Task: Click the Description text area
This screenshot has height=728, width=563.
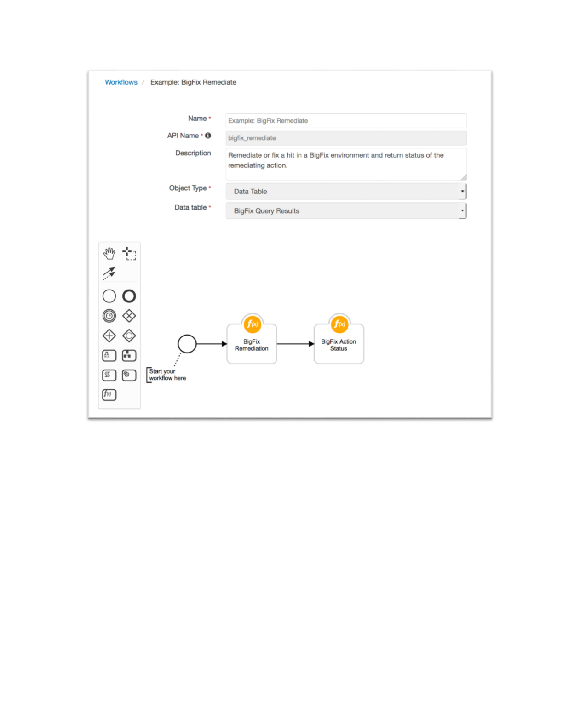Action: [x=346, y=164]
